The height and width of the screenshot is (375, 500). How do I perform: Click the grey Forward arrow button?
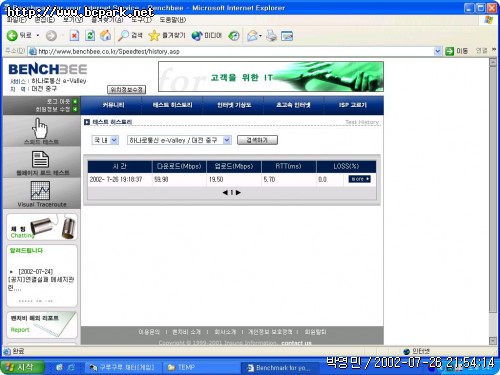click(51, 35)
